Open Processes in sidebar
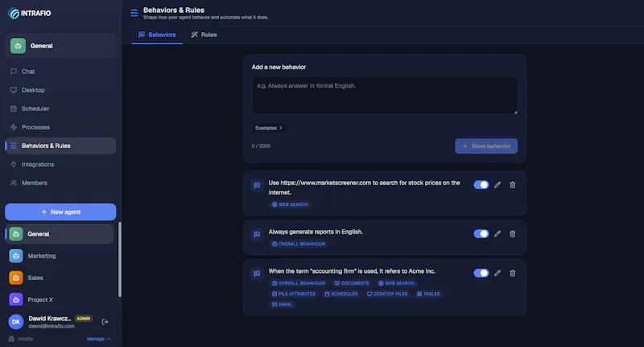Image resolution: width=644 pixels, height=347 pixels. point(60,127)
